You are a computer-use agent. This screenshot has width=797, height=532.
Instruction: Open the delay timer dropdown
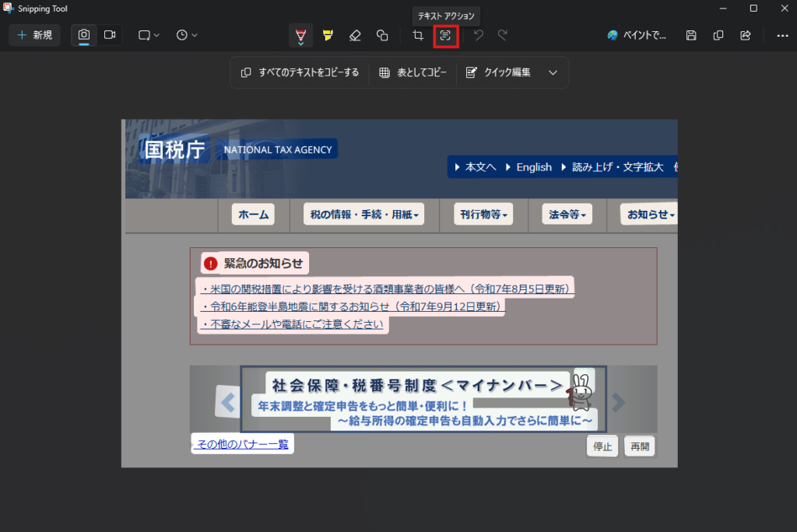(187, 35)
